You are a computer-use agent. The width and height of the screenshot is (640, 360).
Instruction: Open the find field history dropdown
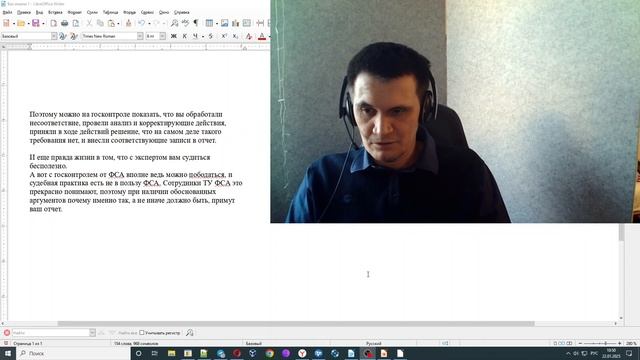92,333
